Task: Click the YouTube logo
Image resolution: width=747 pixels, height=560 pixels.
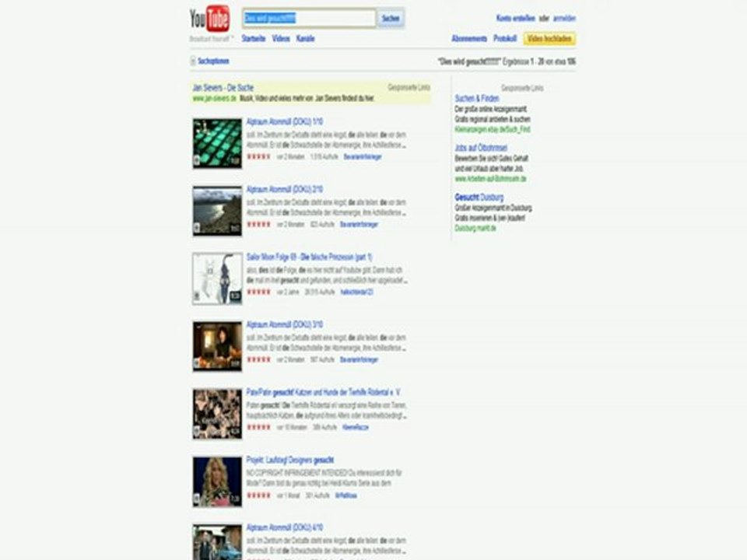Action: coord(209,19)
